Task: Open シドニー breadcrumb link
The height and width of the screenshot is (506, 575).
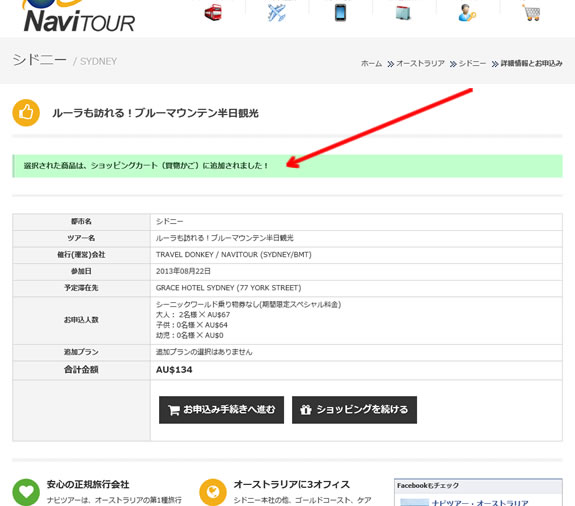Action: coord(472,63)
